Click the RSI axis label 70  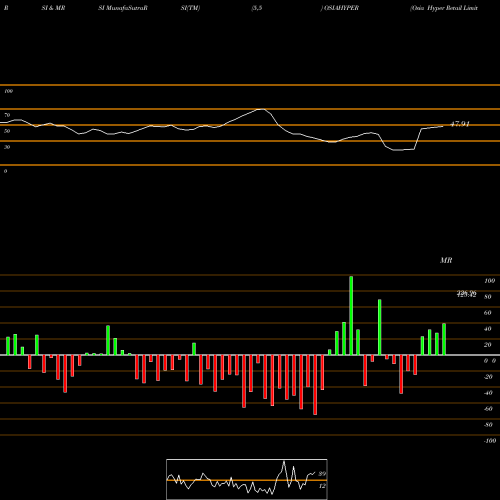pyautogui.click(x=7, y=115)
